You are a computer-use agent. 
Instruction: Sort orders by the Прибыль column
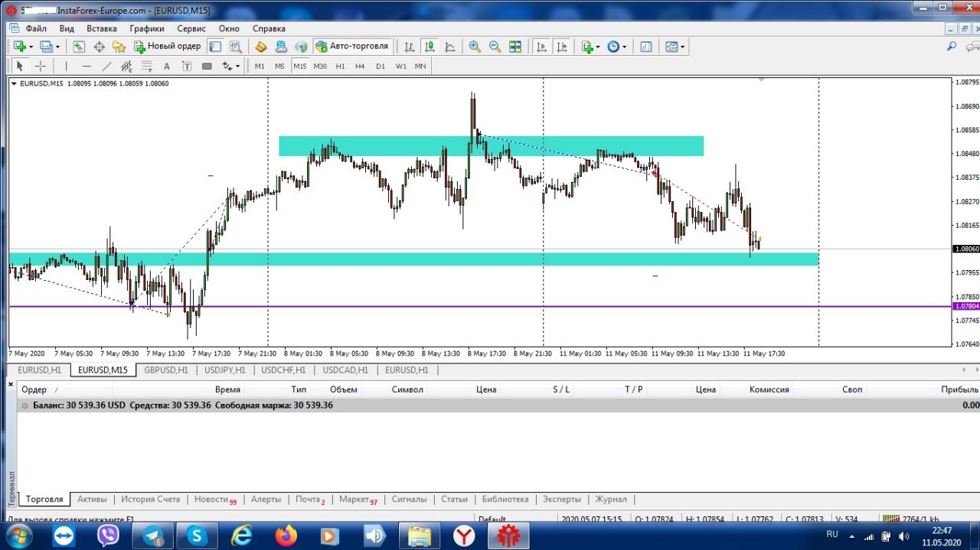click(960, 389)
